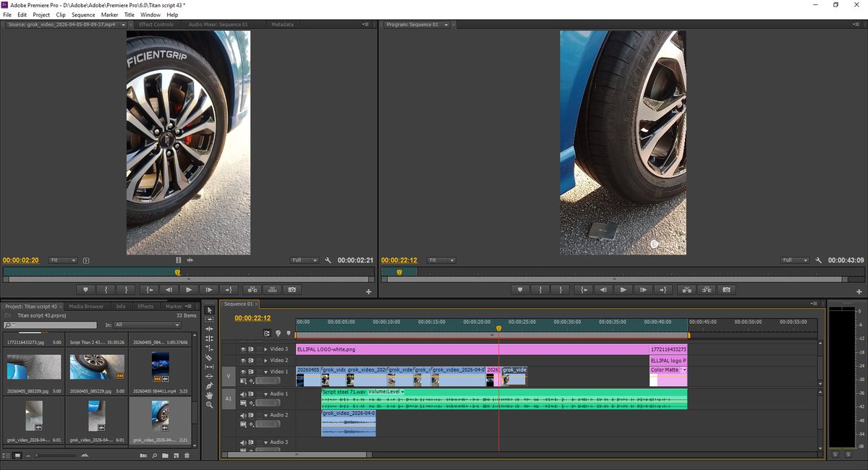Switch to Effects tab in Project panel
868x470 pixels.
pos(145,306)
